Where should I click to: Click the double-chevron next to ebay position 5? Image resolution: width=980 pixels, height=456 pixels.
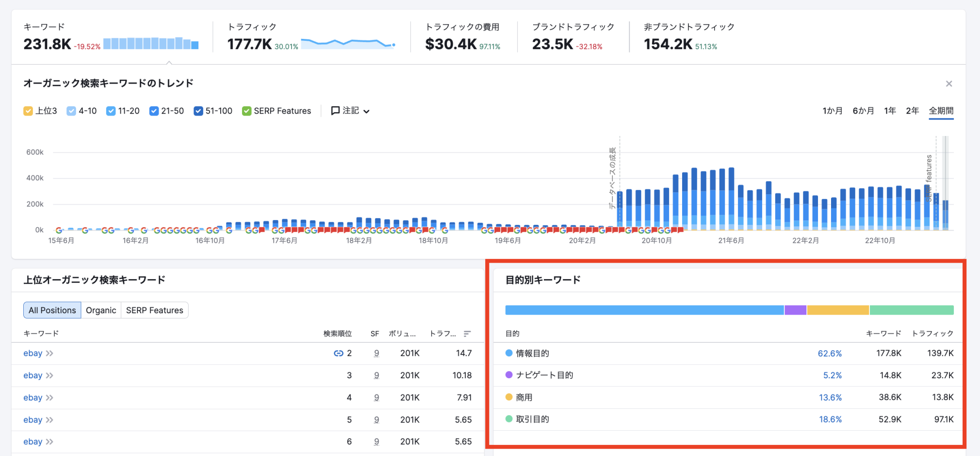[x=49, y=420]
